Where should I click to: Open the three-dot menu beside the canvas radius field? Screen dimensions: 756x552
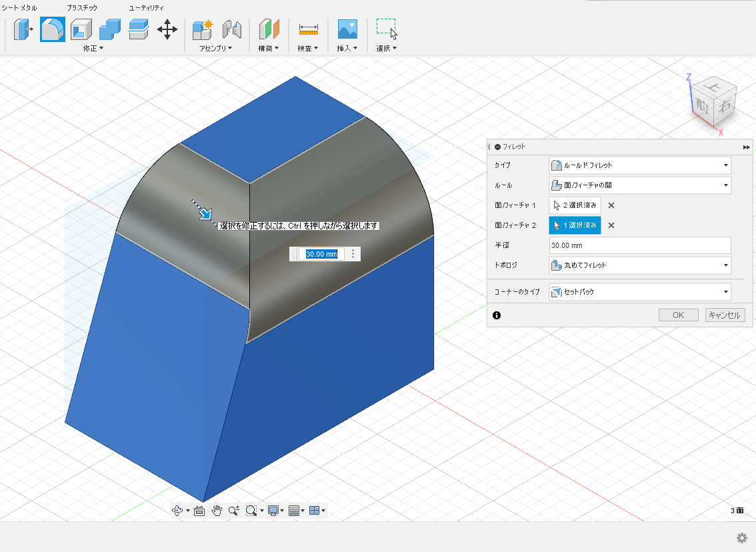click(353, 254)
